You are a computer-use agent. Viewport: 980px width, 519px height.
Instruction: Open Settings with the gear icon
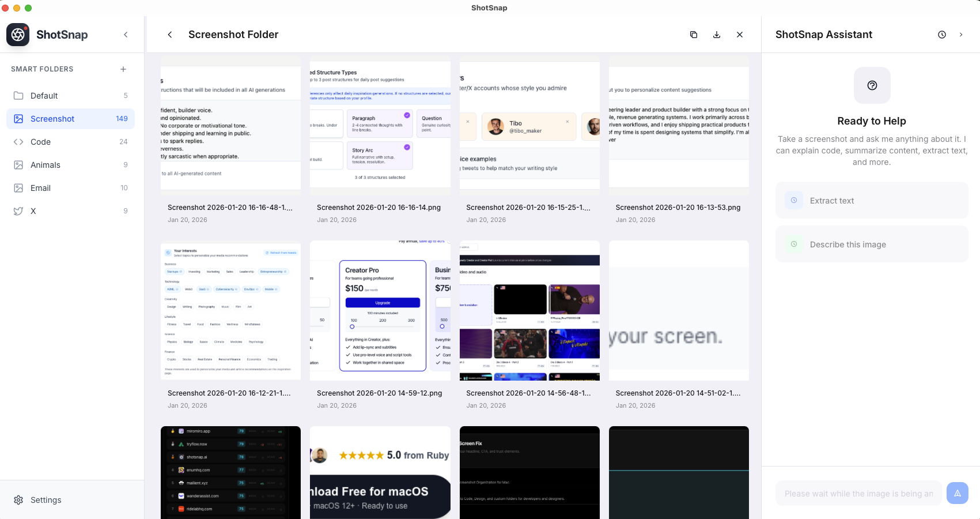coord(19,500)
